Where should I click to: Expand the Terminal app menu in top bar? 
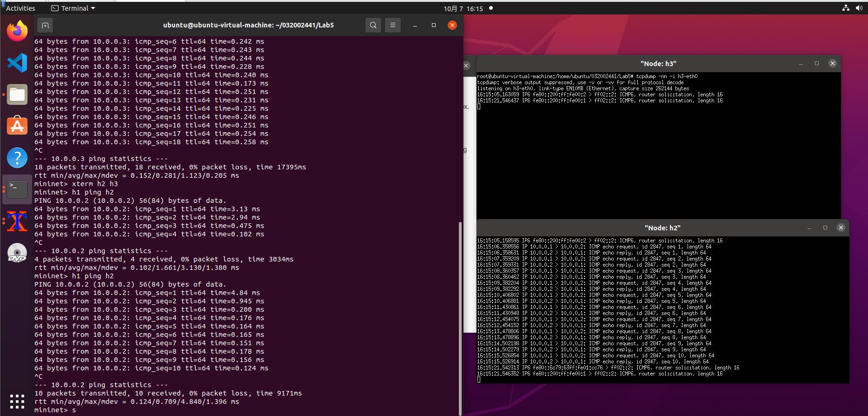tap(73, 8)
